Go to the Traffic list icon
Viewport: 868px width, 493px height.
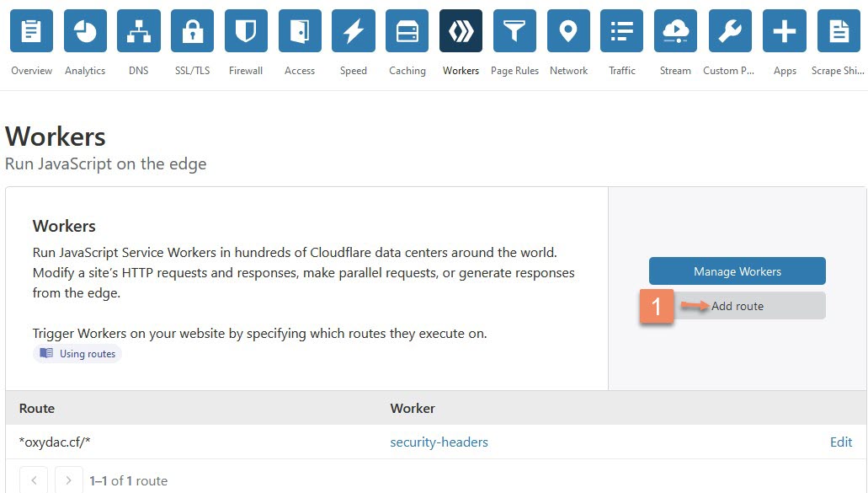pos(622,31)
